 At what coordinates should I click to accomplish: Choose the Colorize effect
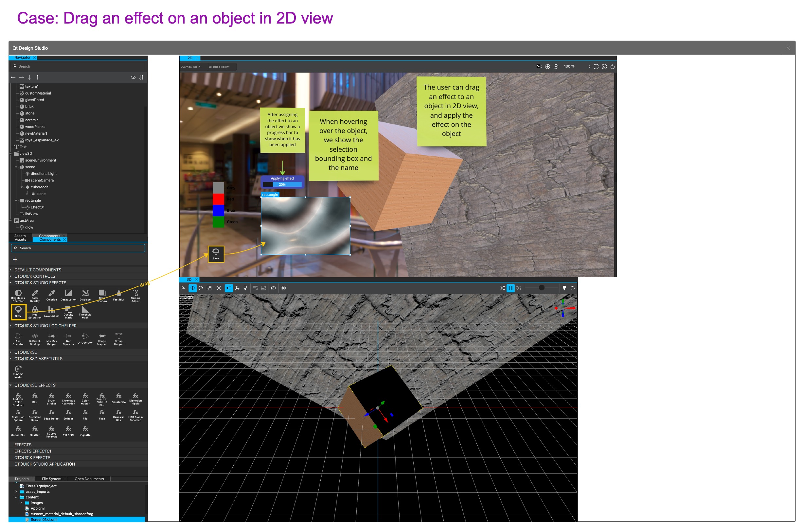coord(52,295)
